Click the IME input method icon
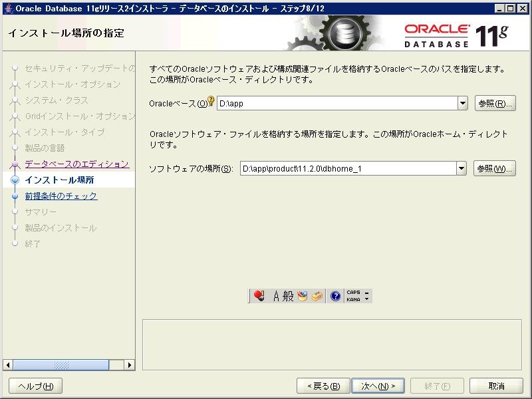 [259, 296]
